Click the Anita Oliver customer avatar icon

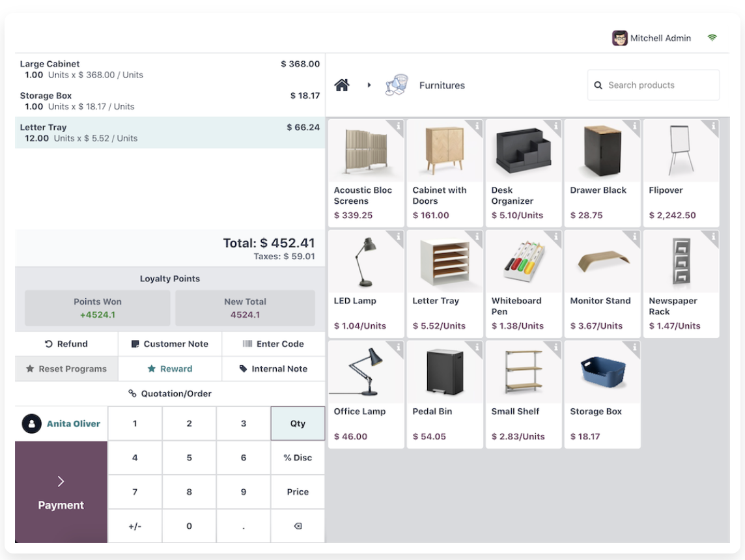coord(31,424)
